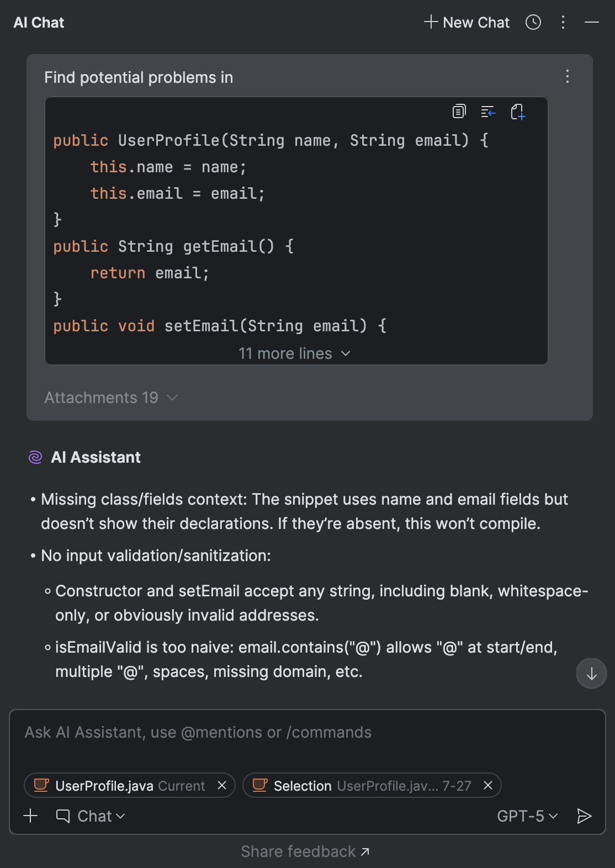The height and width of the screenshot is (868, 615).
Task: Hide the AI Chat panel
Action: (x=592, y=23)
